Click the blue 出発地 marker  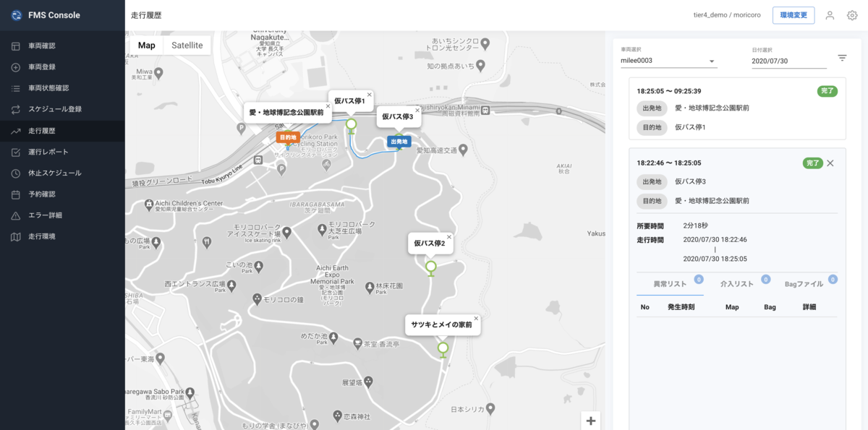(399, 142)
